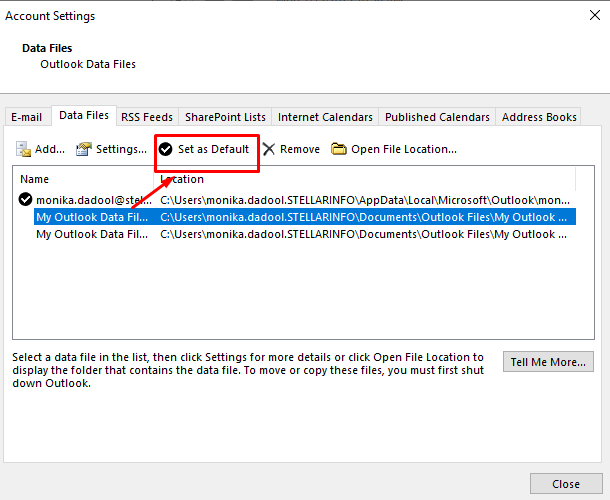Switch to the E-mail tab
610x500 pixels.
(27, 117)
